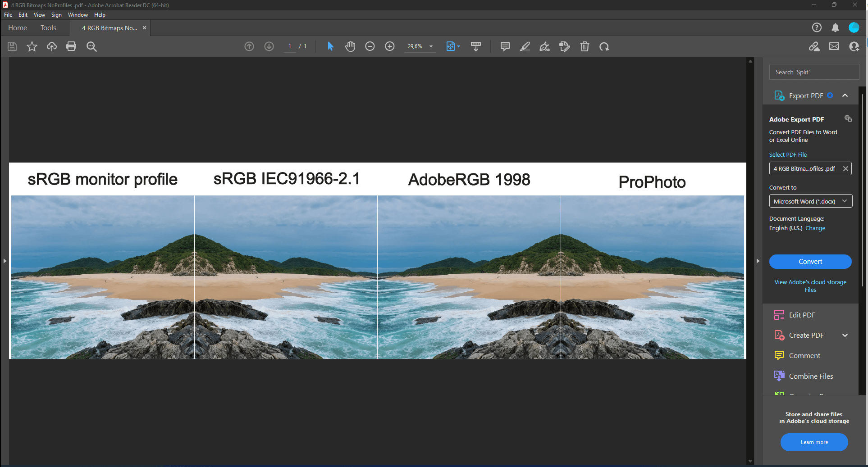Click the Zoom out minus icon

click(370, 46)
